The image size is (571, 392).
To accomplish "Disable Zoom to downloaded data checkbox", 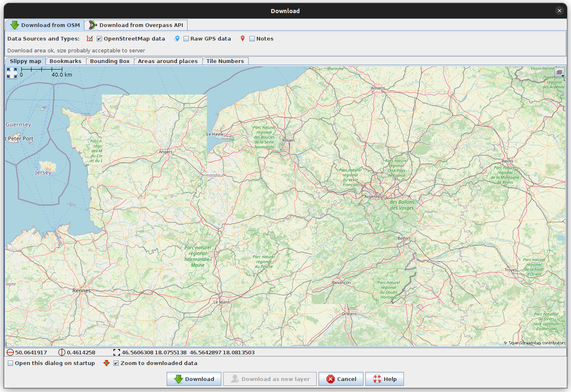I will [x=116, y=363].
